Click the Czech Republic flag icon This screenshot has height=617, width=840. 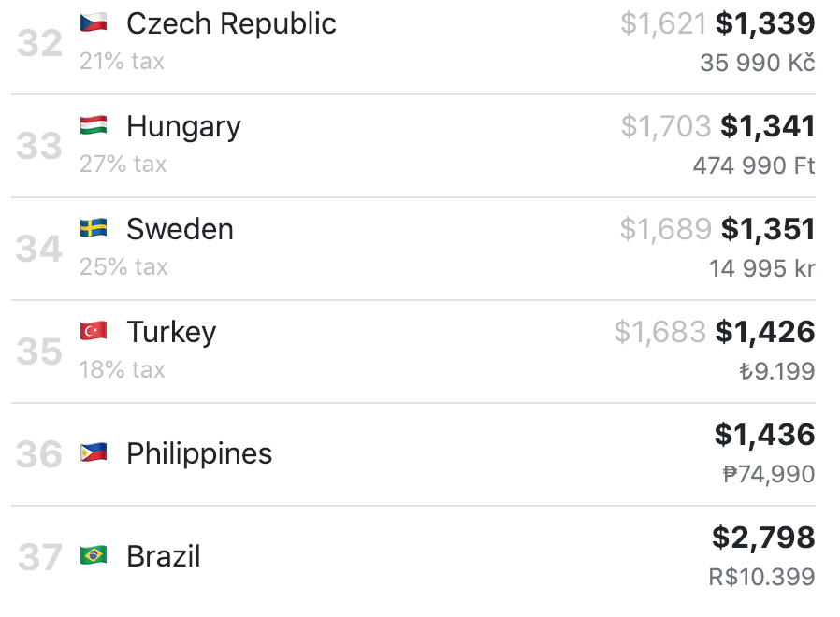(94, 22)
